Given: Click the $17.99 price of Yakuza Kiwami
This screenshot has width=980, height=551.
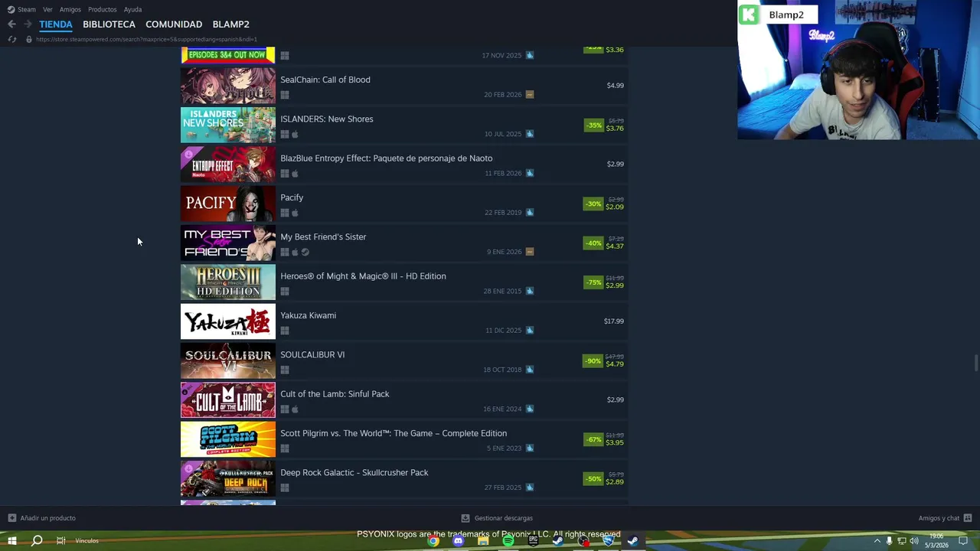Looking at the screenshot, I should click(614, 321).
